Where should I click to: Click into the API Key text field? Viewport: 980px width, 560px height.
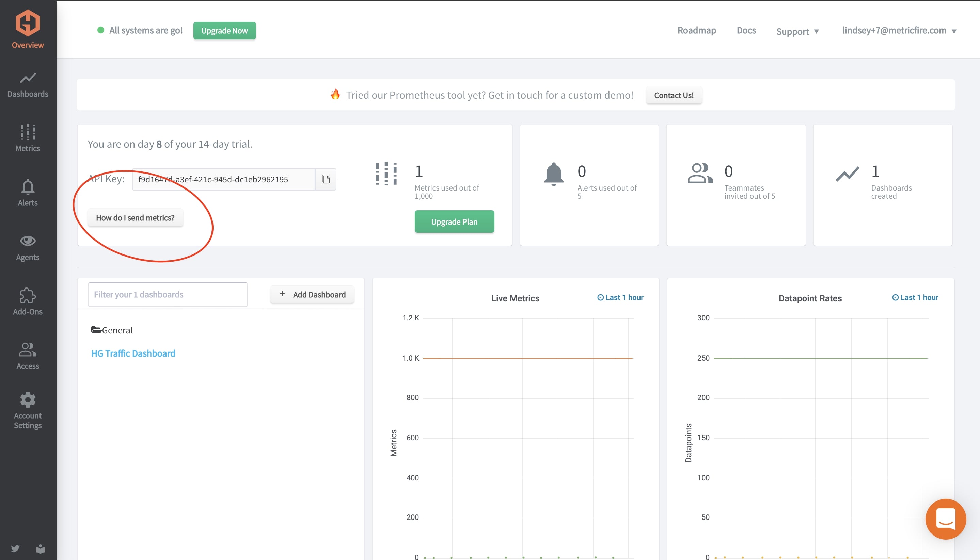[x=224, y=179]
